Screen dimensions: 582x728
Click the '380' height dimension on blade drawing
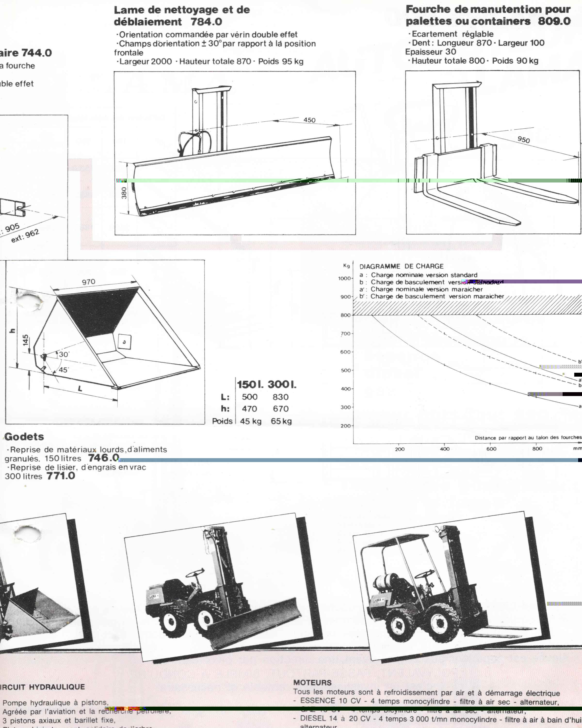pos(124,193)
